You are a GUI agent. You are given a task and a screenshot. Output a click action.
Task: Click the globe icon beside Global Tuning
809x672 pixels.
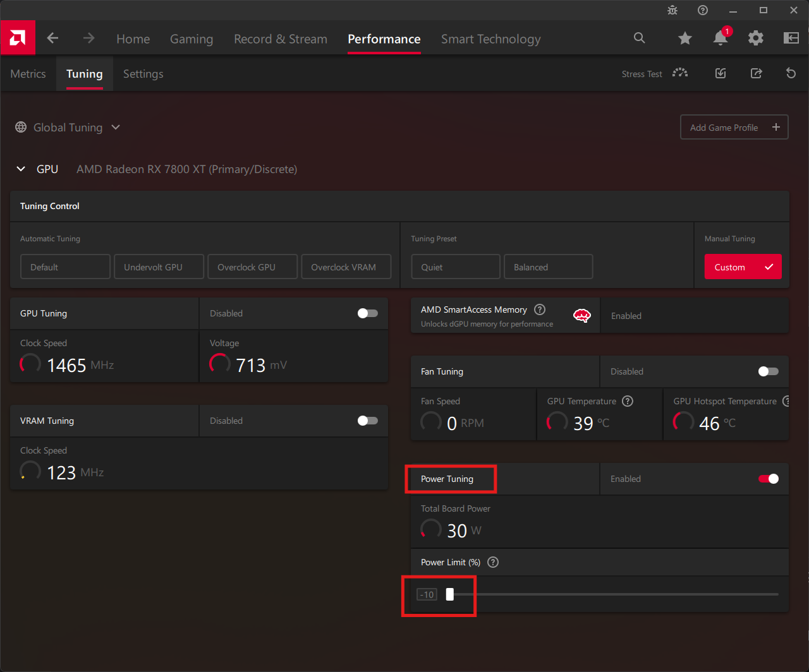tap(21, 127)
